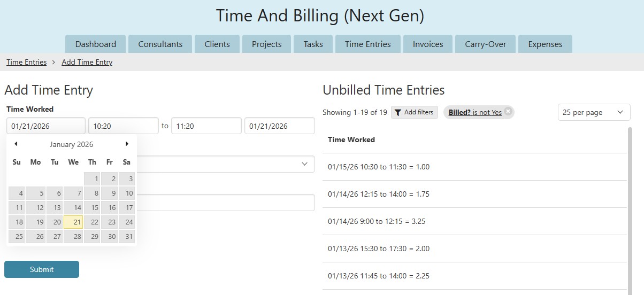This screenshot has width=644, height=295.
Task: Click the Time Entries breadcrumb link
Action: point(26,62)
